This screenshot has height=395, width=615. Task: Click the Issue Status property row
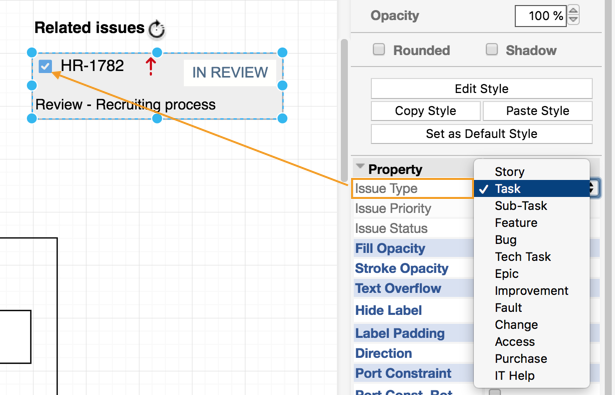413,228
